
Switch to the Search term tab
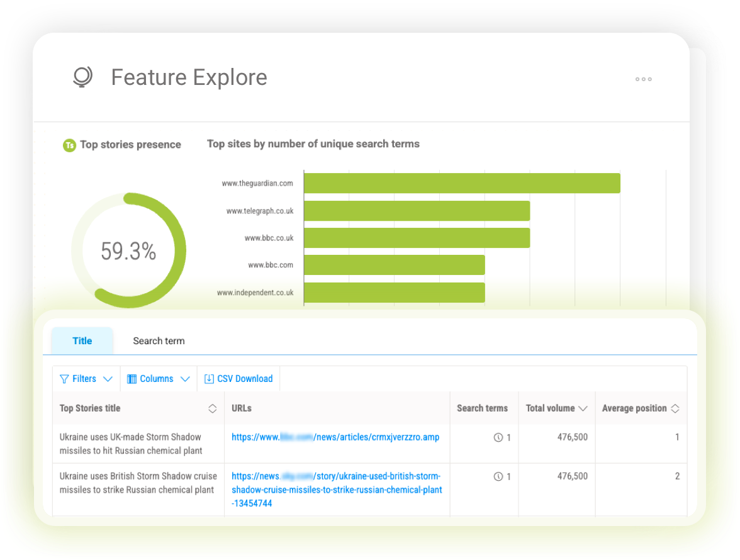click(159, 340)
